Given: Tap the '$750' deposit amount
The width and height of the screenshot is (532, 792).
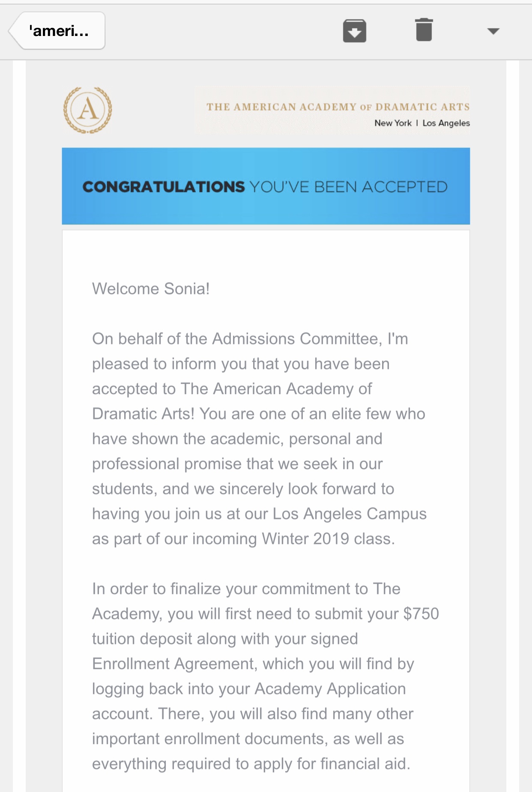Looking at the screenshot, I should click(x=421, y=614).
